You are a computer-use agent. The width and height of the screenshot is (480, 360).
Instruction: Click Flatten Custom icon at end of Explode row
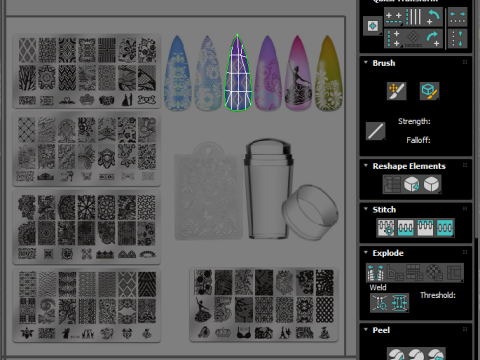pyautogui.click(x=454, y=273)
